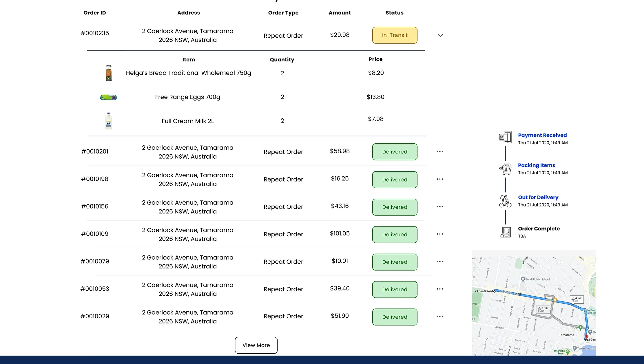
Task: Select the Out for Delivery bicycle icon
Action: coord(505,201)
